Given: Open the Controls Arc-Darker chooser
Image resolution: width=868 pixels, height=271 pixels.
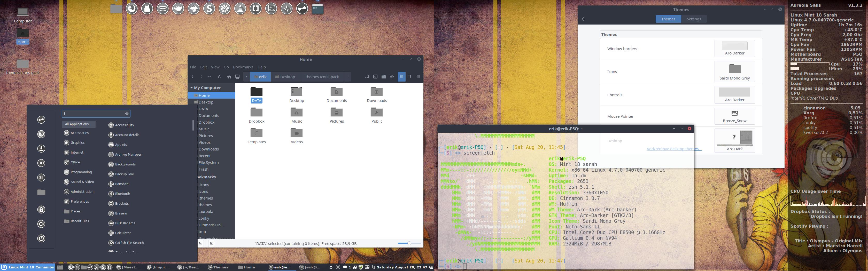Looking at the screenshot, I should point(734,95).
